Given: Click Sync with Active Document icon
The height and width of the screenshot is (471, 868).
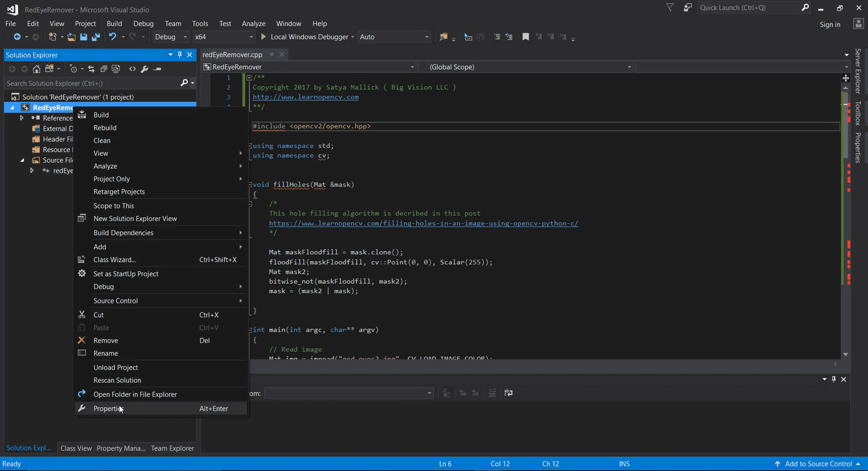Looking at the screenshot, I should coord(91,69).
